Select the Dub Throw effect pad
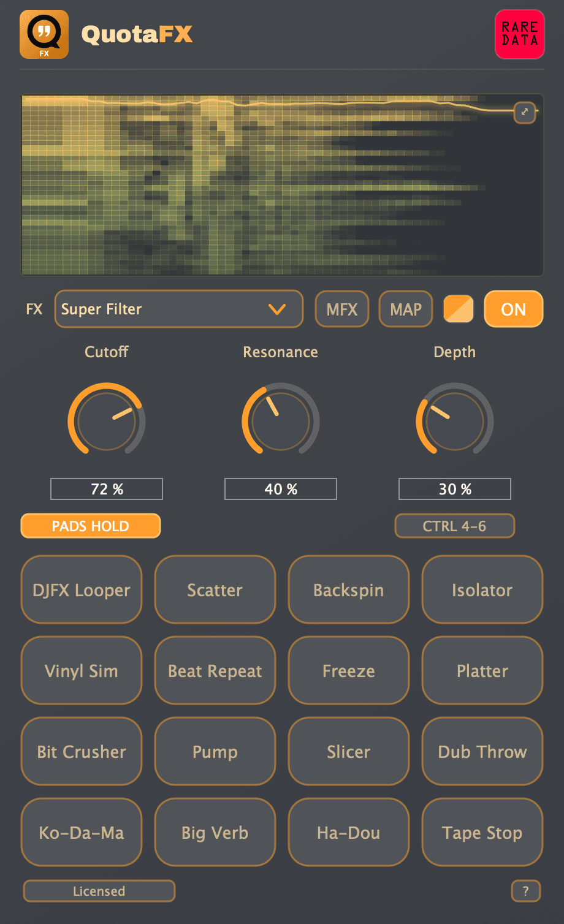Screen dimensions: 564x924 tap(482, 751)
